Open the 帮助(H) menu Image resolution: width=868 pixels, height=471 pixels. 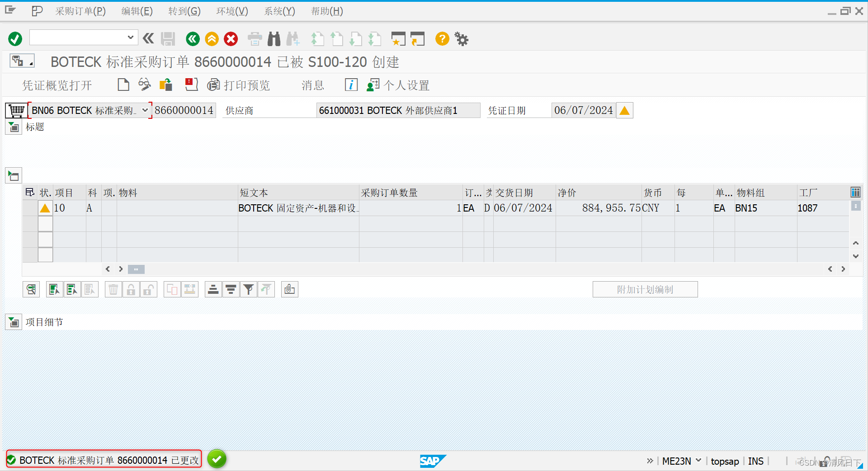click(327, 11)
